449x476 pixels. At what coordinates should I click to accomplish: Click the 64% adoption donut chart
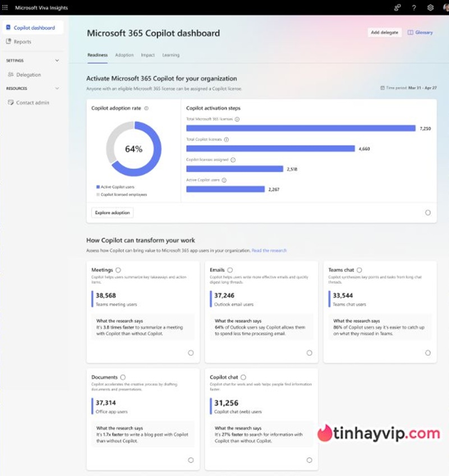pos(134,149)
